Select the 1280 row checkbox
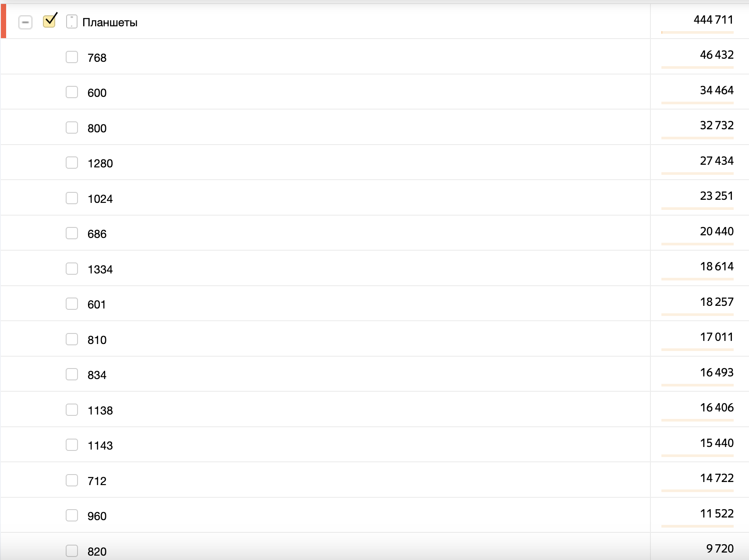 72,163
